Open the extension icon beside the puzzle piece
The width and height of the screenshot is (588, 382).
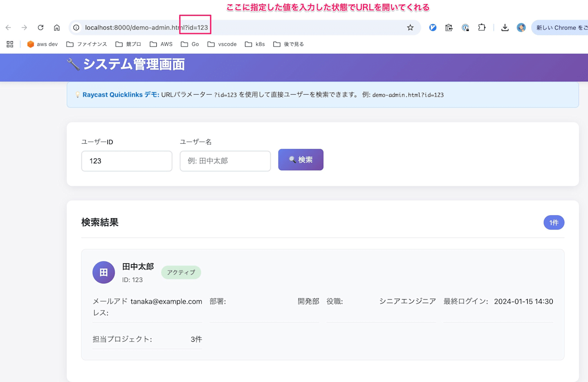(x=465, y=27)
